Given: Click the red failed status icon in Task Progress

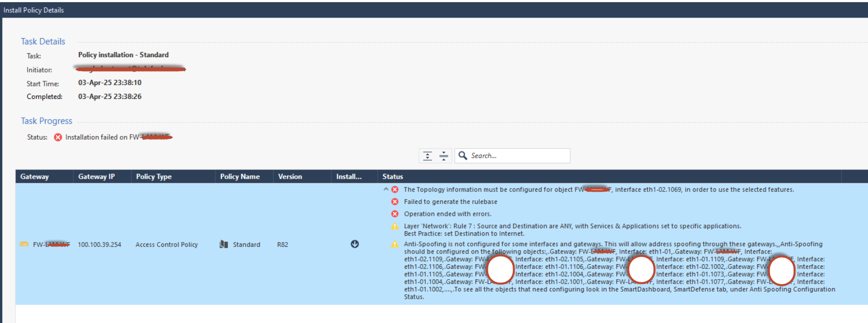Looking at the screenshot, I should 58,137.
